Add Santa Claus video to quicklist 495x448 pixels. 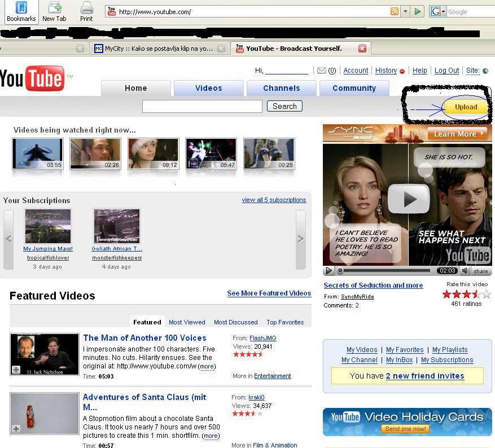[16, 429]
